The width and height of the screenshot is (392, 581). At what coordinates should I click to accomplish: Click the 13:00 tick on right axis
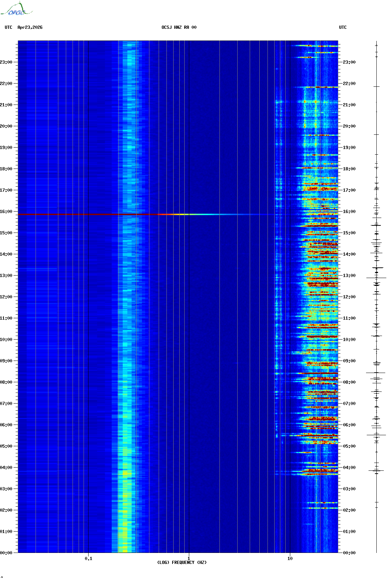(349, 276)
